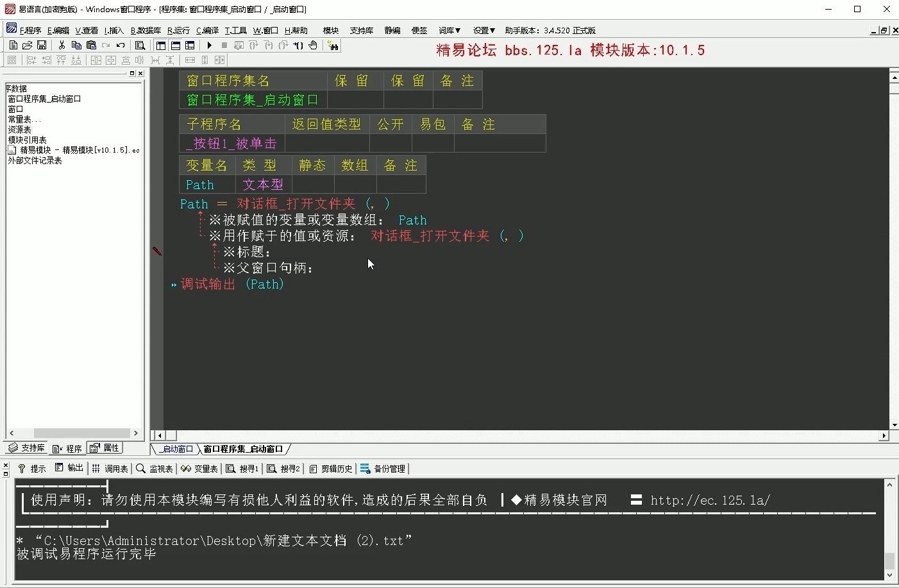Open the C.编译 menu

(x=207, y=31)
